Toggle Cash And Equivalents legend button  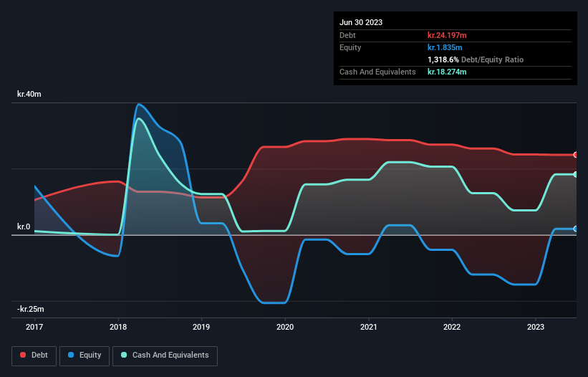pyautogui.click(x=165, y=355)
